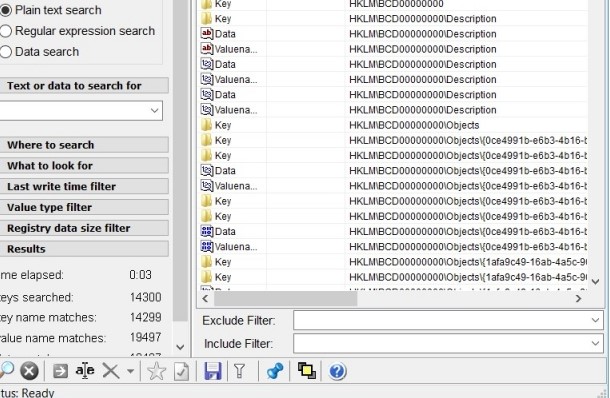Select Data search option
Viewport: 610px width, 398px height.
point(40,51)
